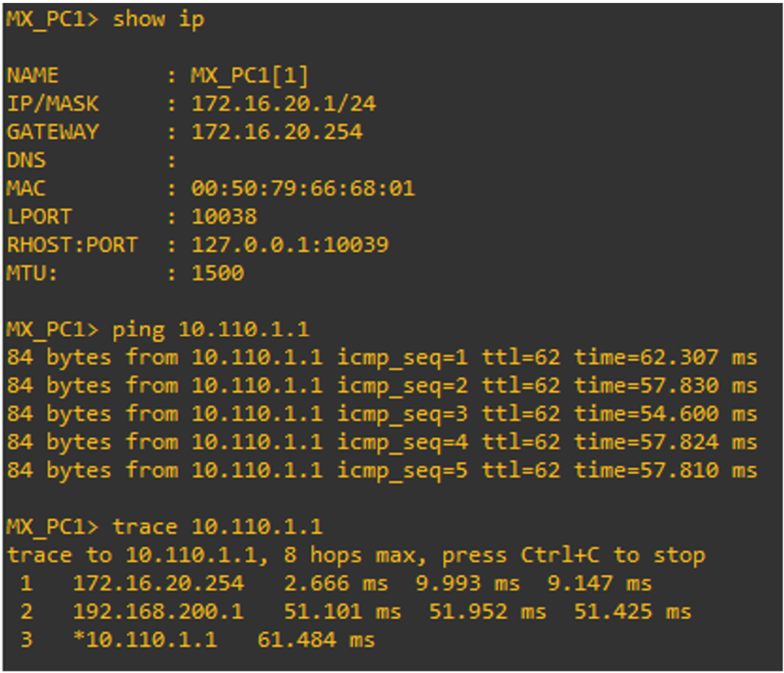
Task: Click the RHOST:PORT value 127.0.0.1:10039
Action: pos(289,245)
